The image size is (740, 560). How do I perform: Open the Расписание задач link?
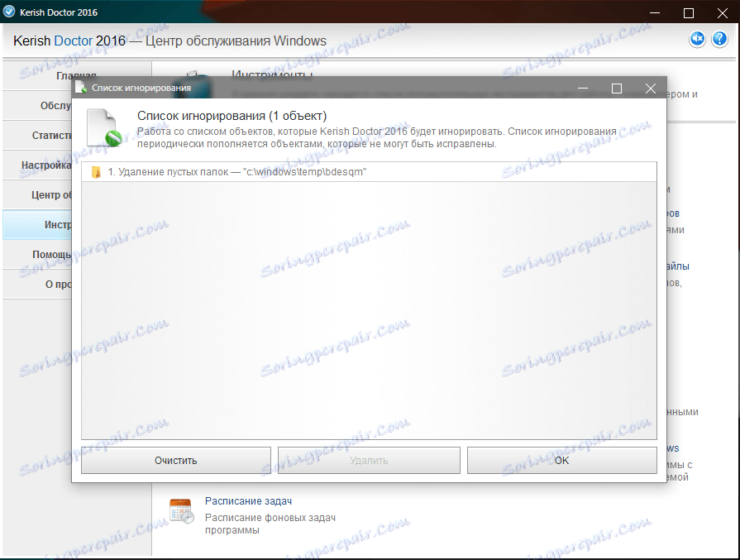[248, 501]
